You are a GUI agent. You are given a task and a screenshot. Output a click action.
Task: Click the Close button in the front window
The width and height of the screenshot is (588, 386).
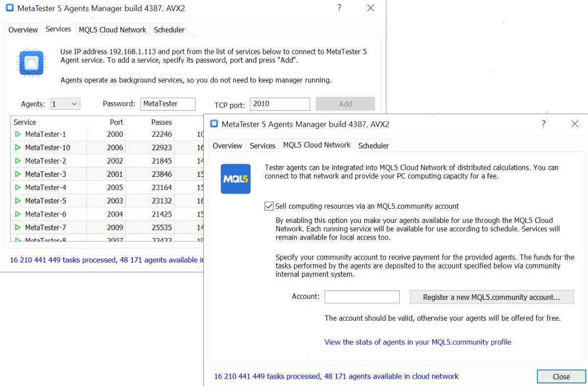coord(561,377)
